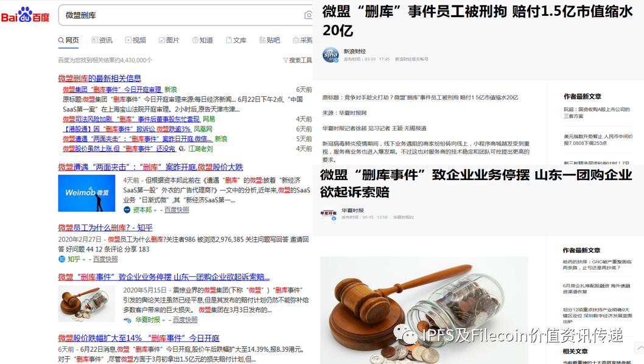Click the 知乎 source icon

61,259
